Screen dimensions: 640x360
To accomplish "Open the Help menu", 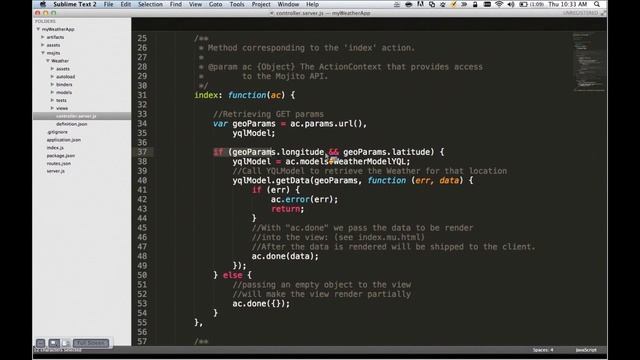I will tap(312, 4).
